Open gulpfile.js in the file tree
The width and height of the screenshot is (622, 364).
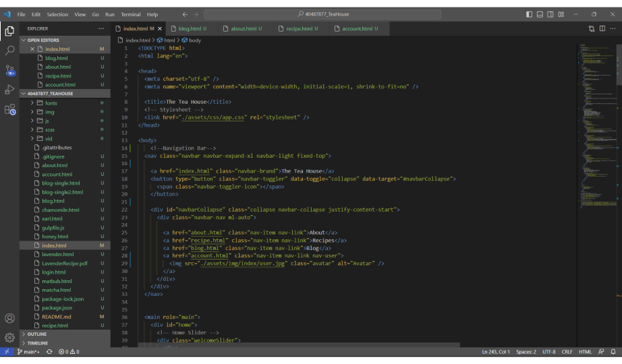(53, 228)
